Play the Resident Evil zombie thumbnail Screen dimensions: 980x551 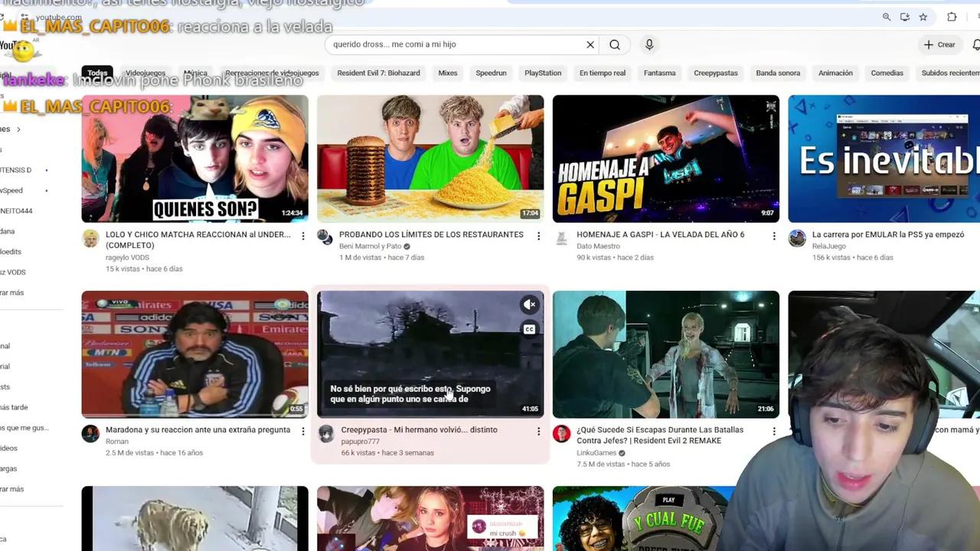point(666,354)
